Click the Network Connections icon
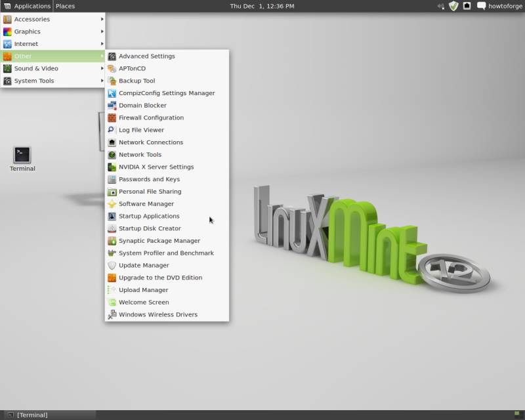The height and width of the screenshot is (420, 525). tap(112, 142)
